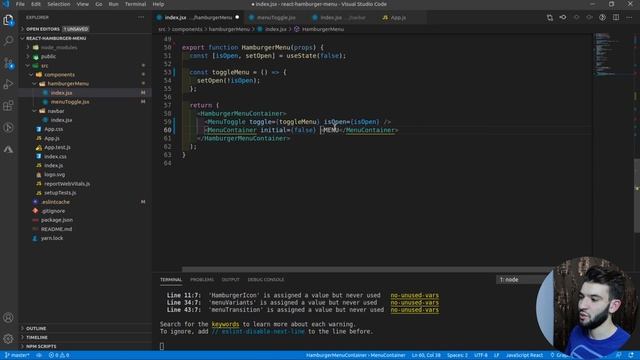Open the Source Control view
640x360 pixels.
[x=8, y=63]
